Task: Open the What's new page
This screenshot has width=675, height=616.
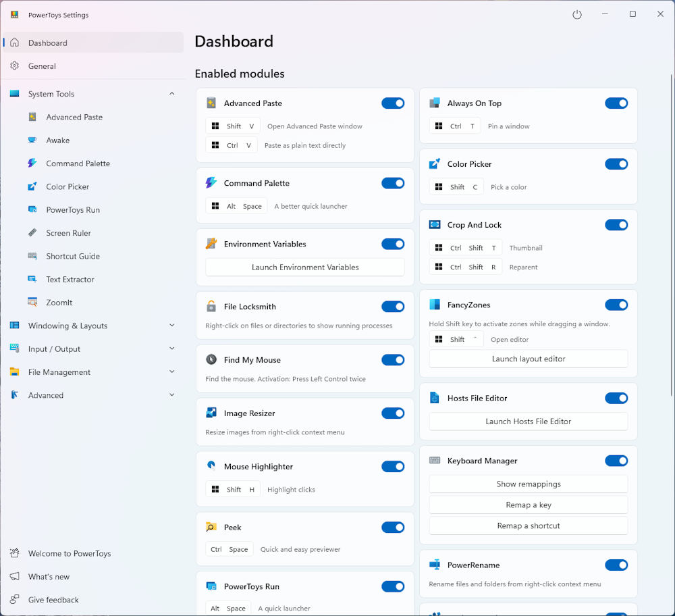Action: [93, 576]
